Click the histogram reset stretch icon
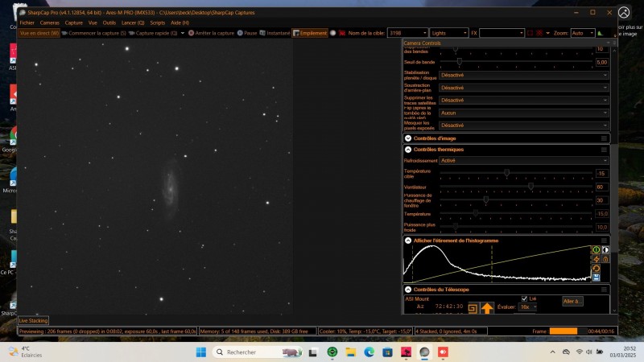This screenshot has width=644, height=362. click(x=597, y=269)
